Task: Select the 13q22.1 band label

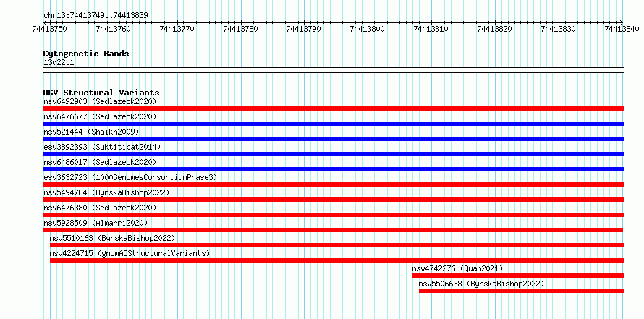Action: click(x=59, y=63)
